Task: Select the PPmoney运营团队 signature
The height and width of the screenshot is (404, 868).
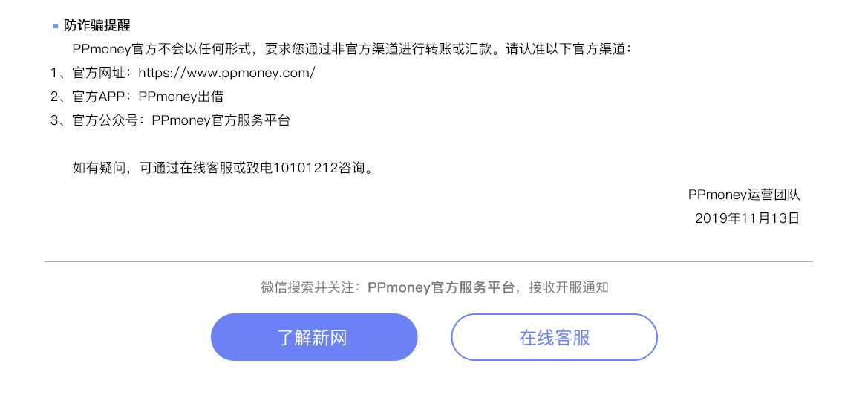Action: point(744,195)
